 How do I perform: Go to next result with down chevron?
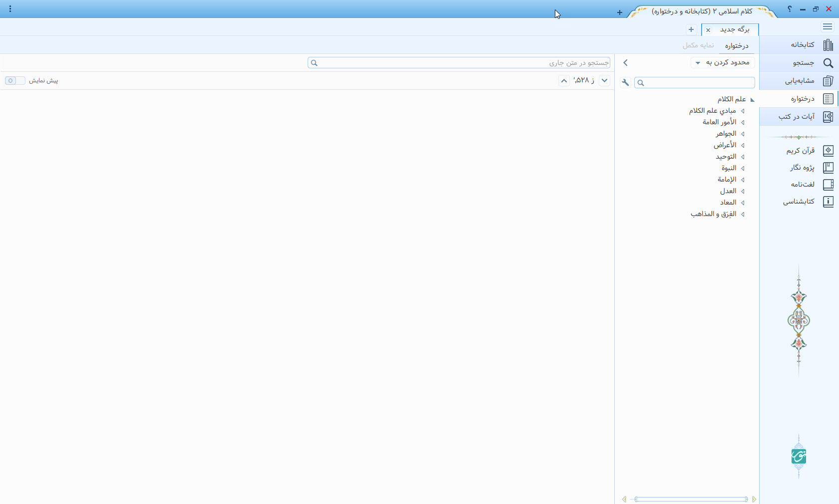coord(605,80)
